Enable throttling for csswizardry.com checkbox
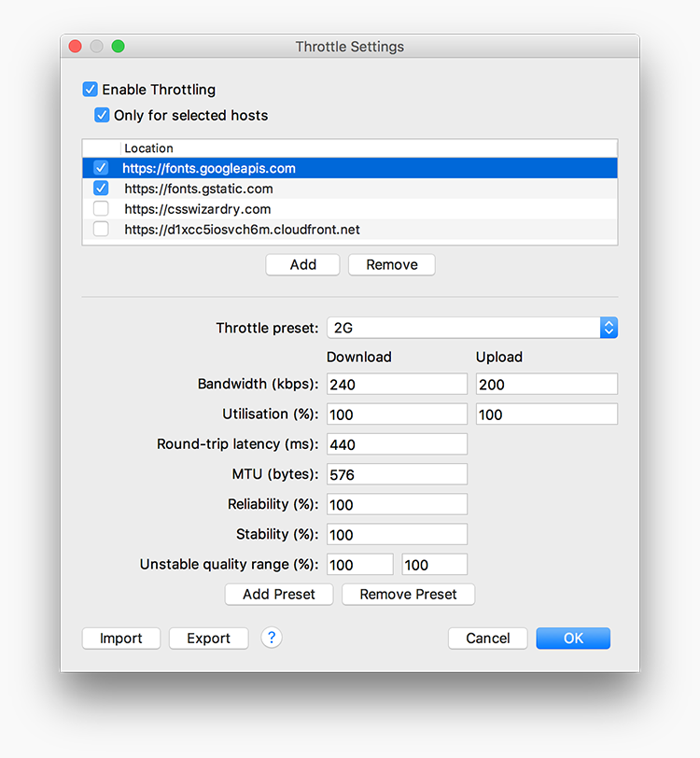 [101, 209]
